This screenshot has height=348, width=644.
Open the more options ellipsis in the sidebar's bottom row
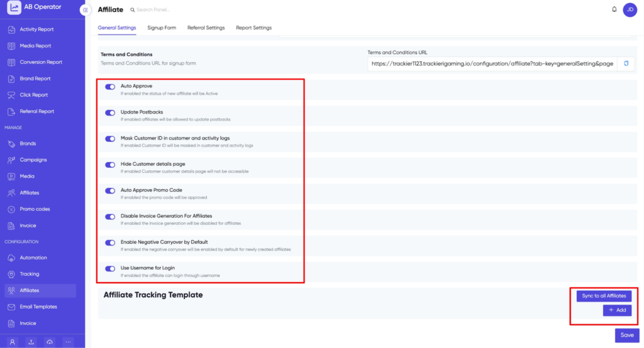pos(68,342)
